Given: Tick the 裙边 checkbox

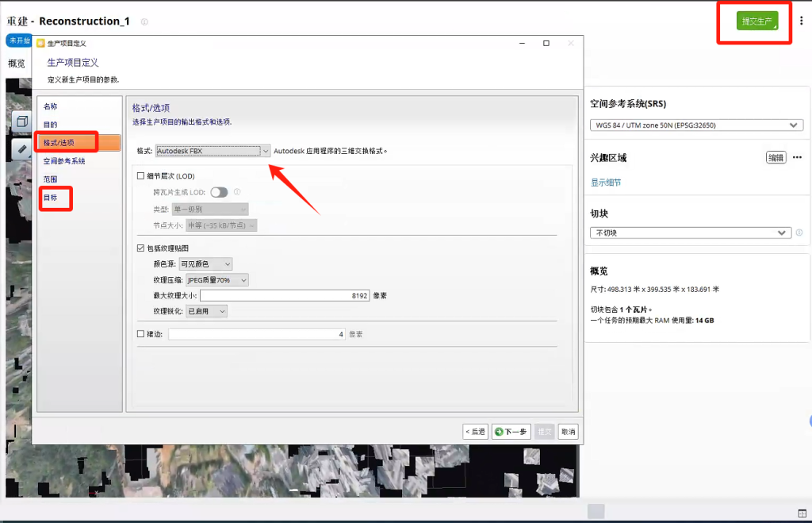Looking at the screenshot, I should click(141, 334).
